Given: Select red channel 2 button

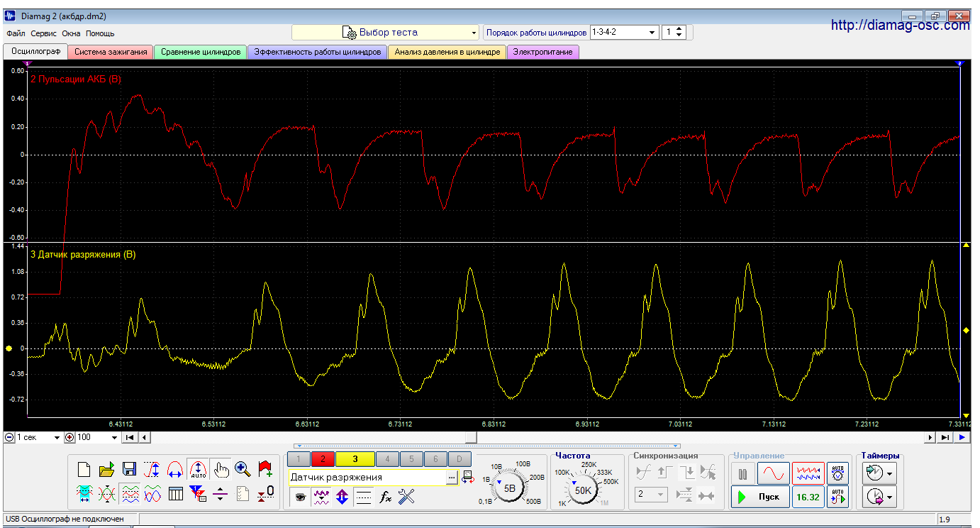Looking at the screenshot, I should (x=322, y=458).
